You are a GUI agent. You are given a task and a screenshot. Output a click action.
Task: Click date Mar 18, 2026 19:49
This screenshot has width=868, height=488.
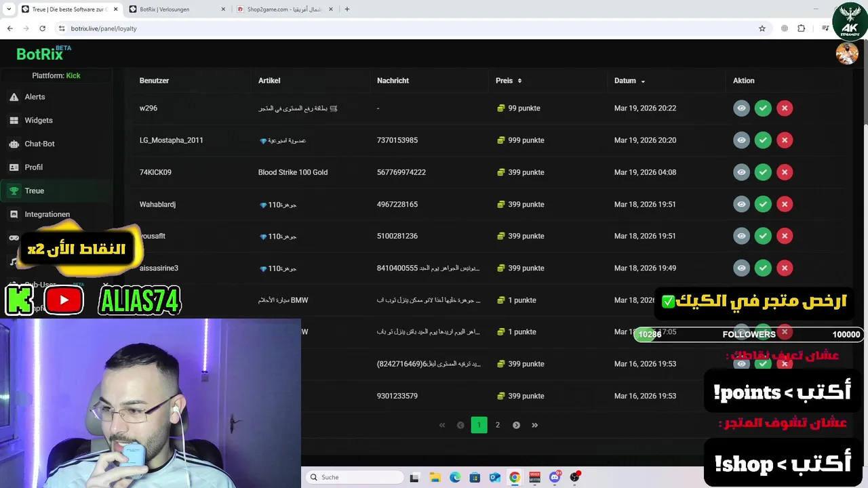click(645, 268)
